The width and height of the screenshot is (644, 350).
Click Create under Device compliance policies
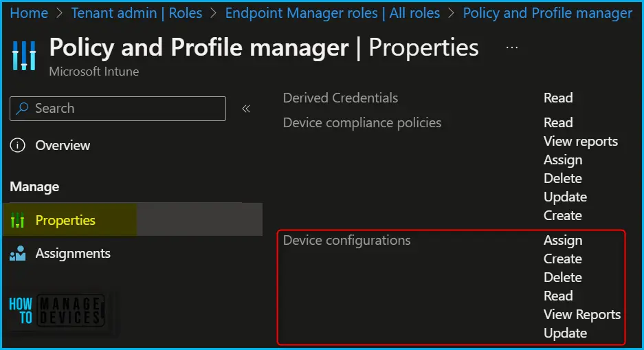[x=563, y=215]
